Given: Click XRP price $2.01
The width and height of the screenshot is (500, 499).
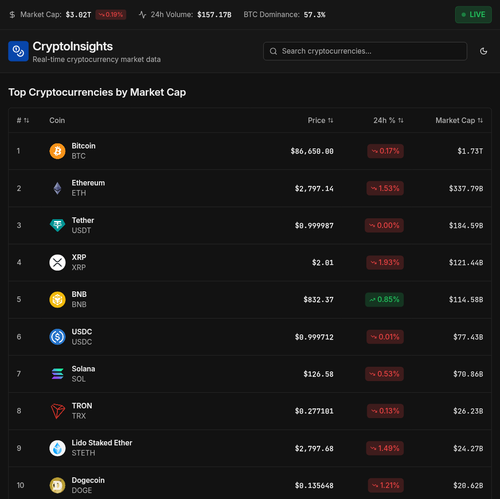Looking at the screenshot, I should pyautogui.click(x=323, y=263).
